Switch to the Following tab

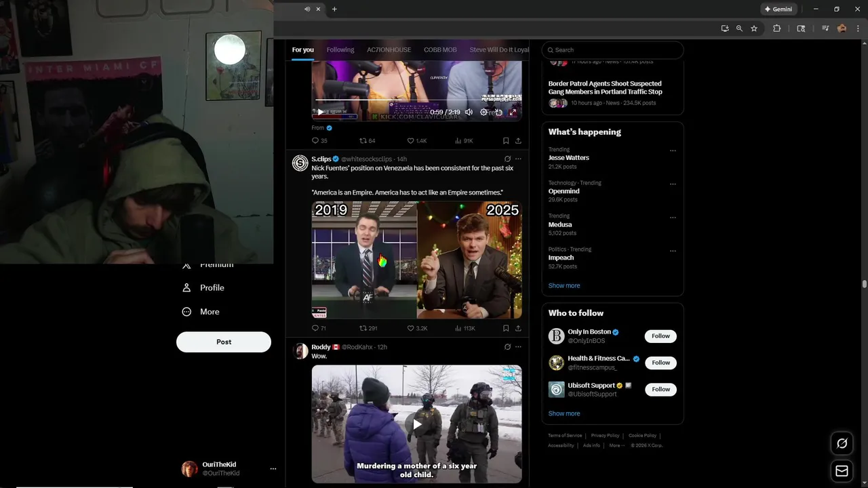pyautogui.click(x=340, y=49)
